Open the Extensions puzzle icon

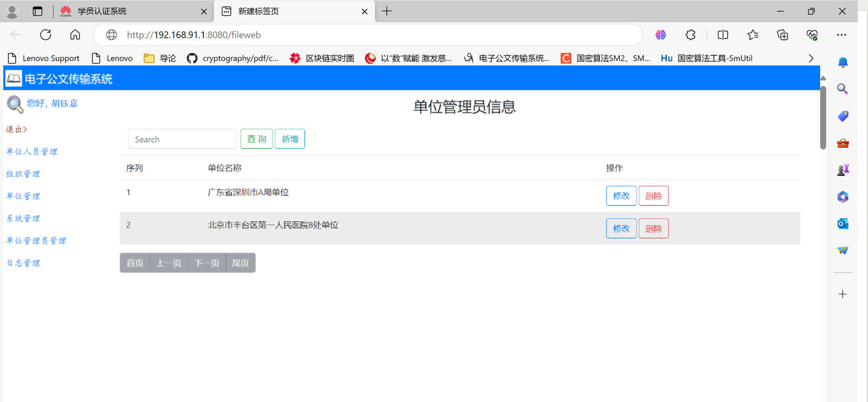tap(691, 35)
